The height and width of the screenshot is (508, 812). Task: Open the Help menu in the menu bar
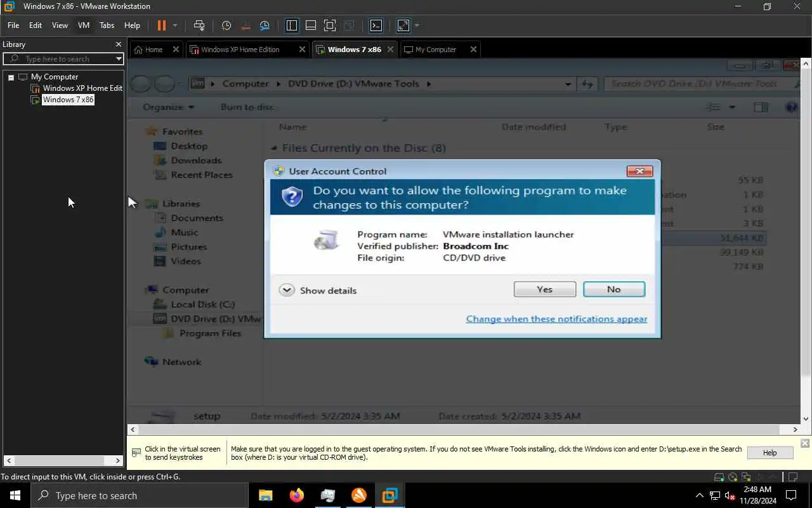(x=132, y=25)
